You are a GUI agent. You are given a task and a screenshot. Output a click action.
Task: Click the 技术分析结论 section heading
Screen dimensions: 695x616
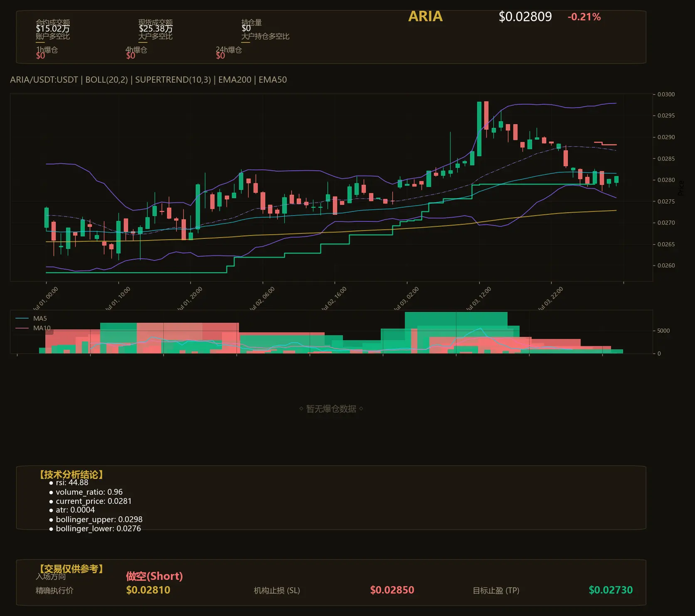pyautogui.click(x=71, y=475)
